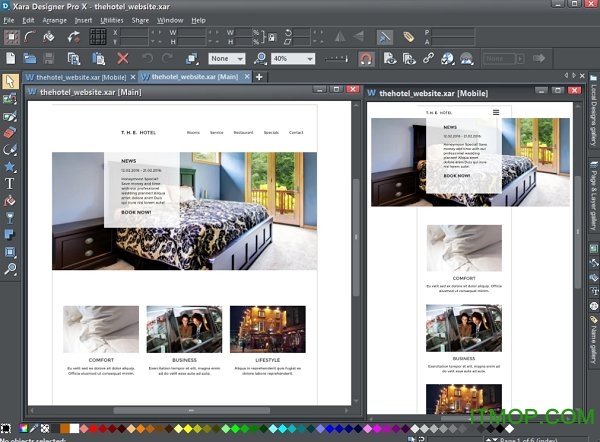The image size is (600, 442).
Task: Click the Comfort bedsheet thumbnail in Main window
Action: (x=101, y=329)
